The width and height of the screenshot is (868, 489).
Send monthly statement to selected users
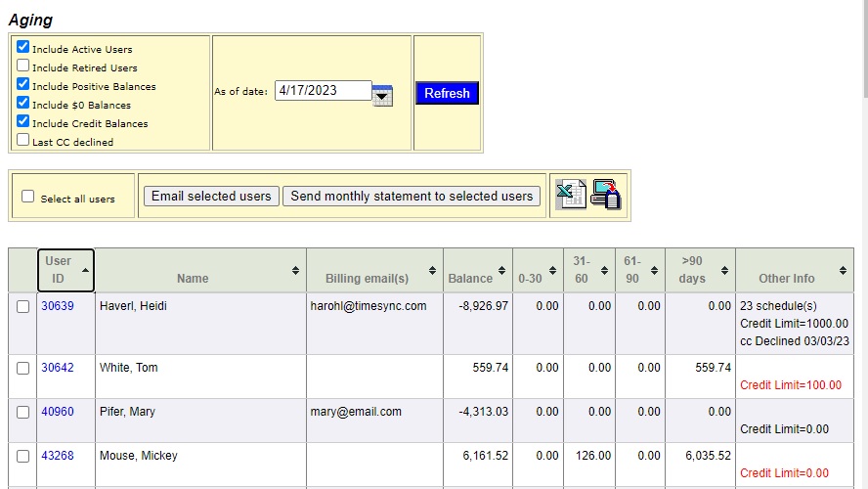click(412, 196)
